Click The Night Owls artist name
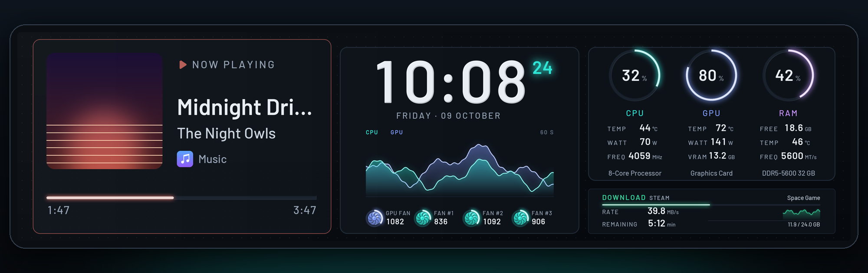Screen dimensions: 868x273 click(226, 133)
